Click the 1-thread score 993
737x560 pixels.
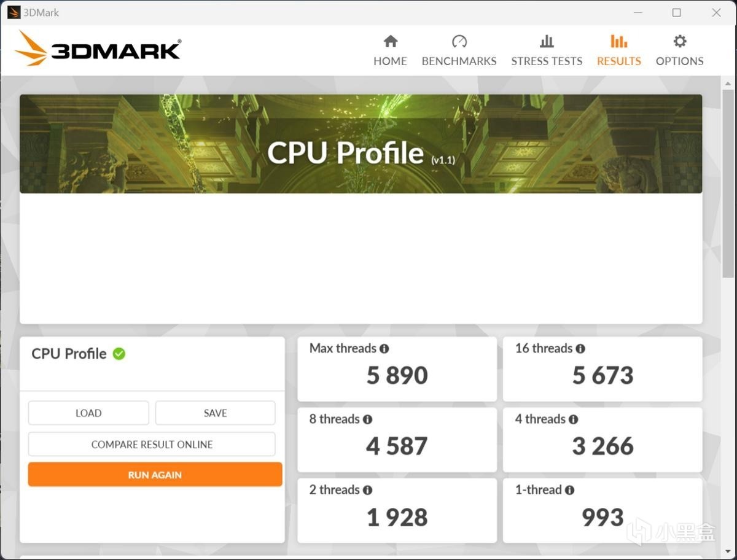[x=603, y=518]
